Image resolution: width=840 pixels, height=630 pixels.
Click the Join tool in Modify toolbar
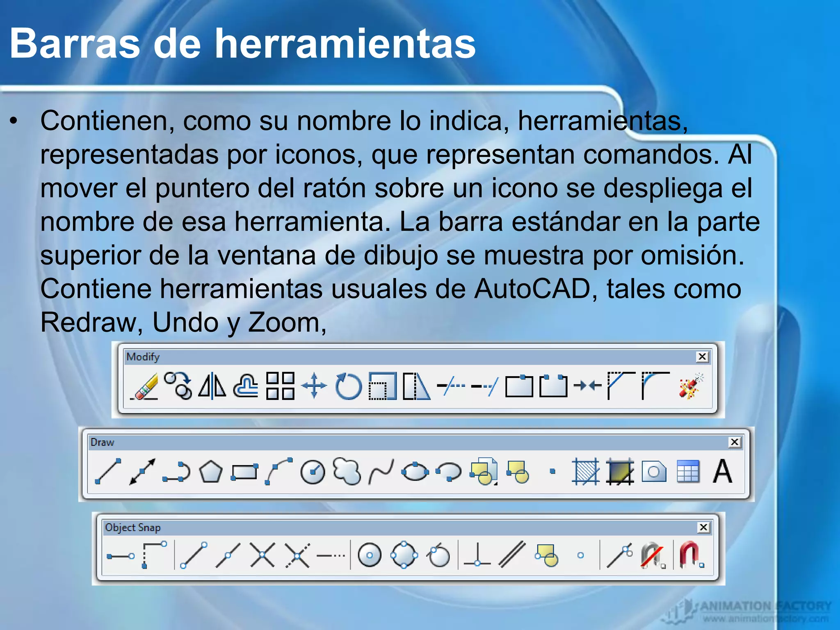(x=587, y=386)
